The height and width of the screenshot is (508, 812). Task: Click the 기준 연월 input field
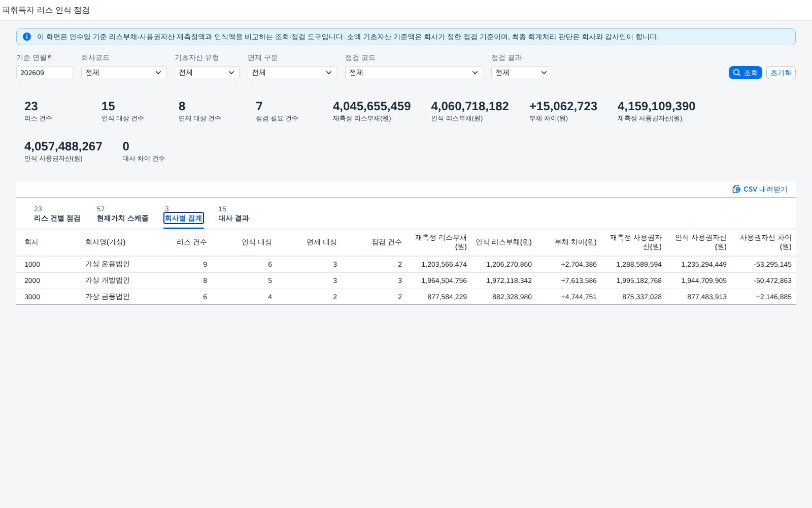[x=45, y=73]
